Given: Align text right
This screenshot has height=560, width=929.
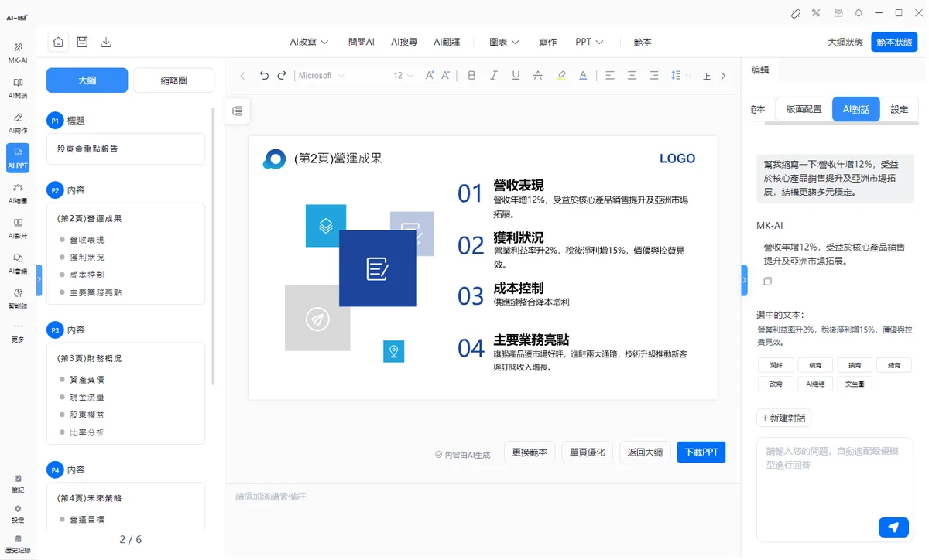Looking at the screenshot, I should pyautogui.click(x=654, y=76).
